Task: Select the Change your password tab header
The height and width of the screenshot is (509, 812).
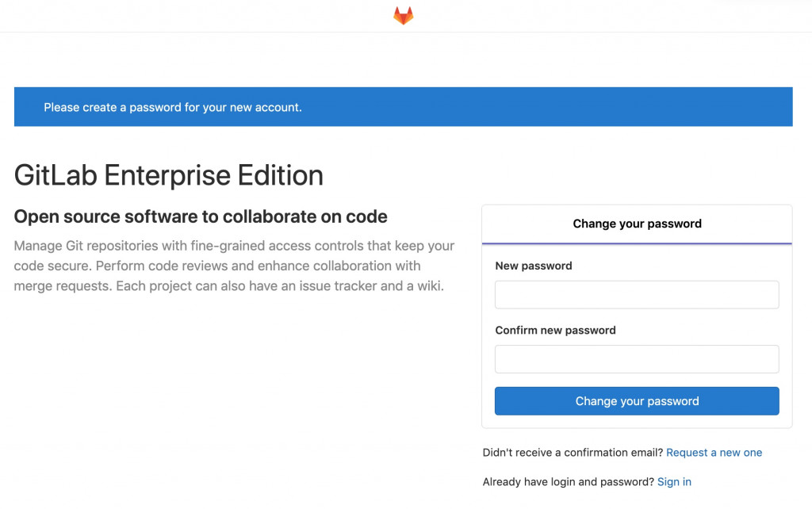Action: coord(637,224)
